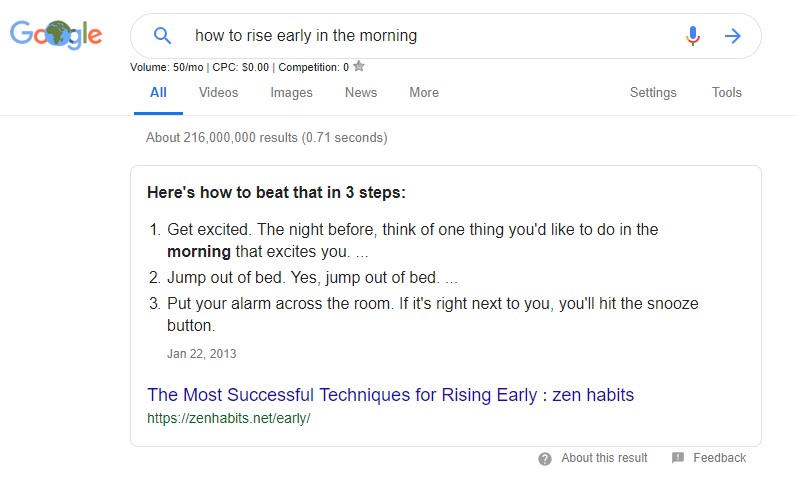This screenshot has width=796, height=480.
Task: Click the About this result link
Action: click(x=604, y=458)
